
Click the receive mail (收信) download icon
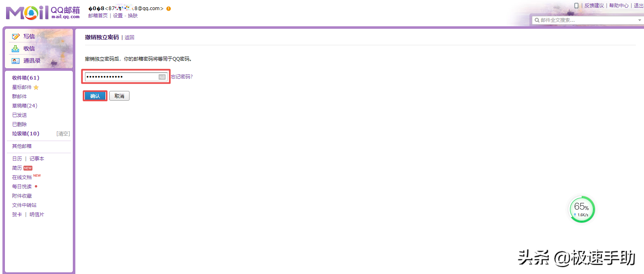[x=15, y=49]
